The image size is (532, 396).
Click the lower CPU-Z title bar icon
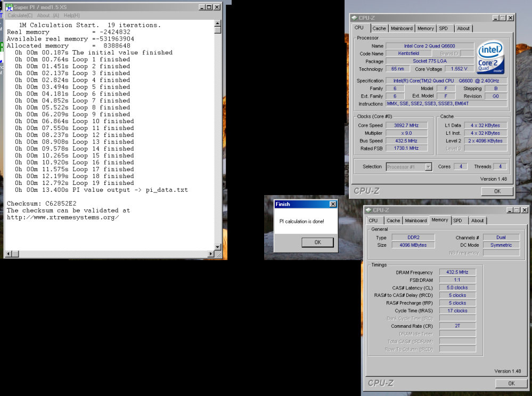click(369, 210)
